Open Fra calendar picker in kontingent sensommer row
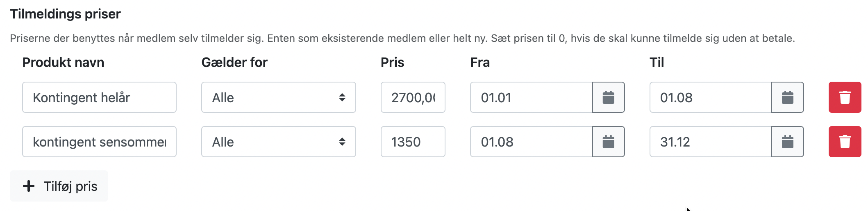Screen dimensions: 868x211 (608, 142)
